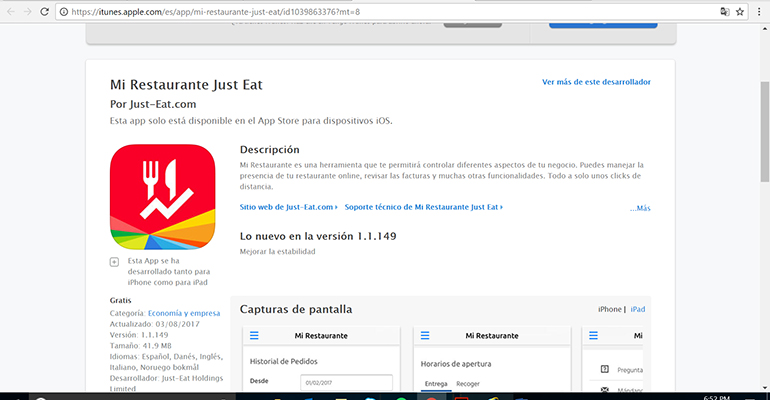Open Soporte técnico de Mi Restaurante link
Viewport: 770px width, 400px height.
(x=424, y=207)
